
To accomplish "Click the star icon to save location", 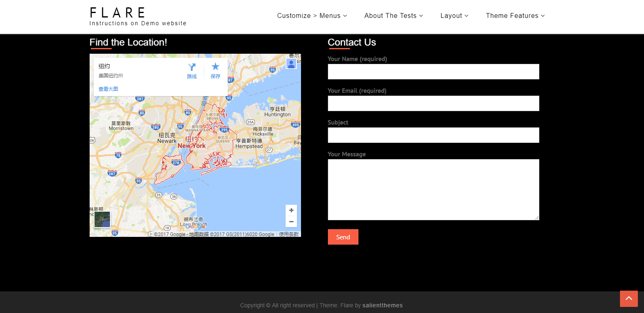I will [x=215, y=67].
